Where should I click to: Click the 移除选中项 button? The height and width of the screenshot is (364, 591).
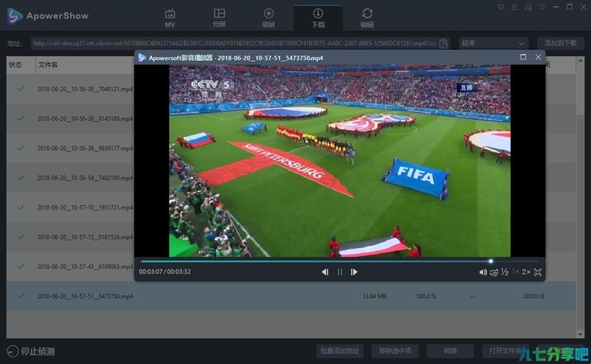[395, 351]
